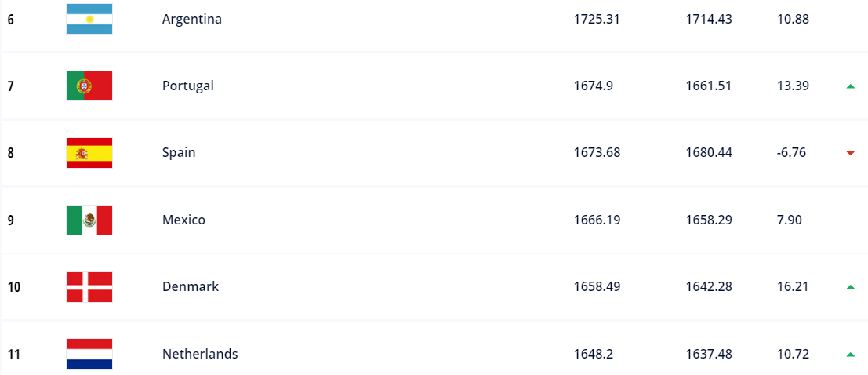The image size is (868, 375).
Task: Click the Mexico flag icon
Action: click(x=89, y=220)
